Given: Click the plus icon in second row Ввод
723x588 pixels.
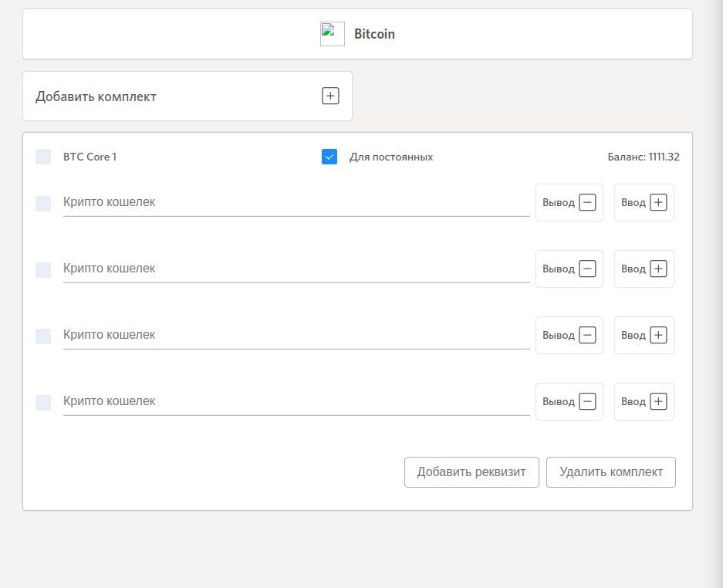Looking at the screenshot, I should 658,269.
